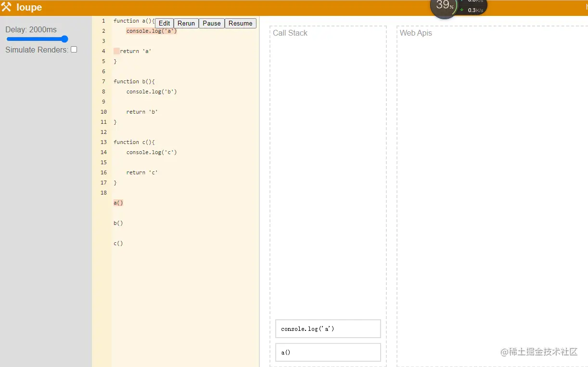Image resolution: width=588 pixels, height=367 pixels.
Task: Select the console.log('a') call stack frame
Action: point(328,328)
